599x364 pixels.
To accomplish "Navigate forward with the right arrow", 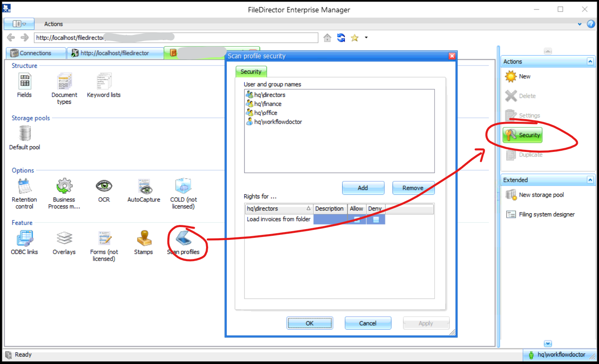I will pyautogui.click(x=25, y=38).
